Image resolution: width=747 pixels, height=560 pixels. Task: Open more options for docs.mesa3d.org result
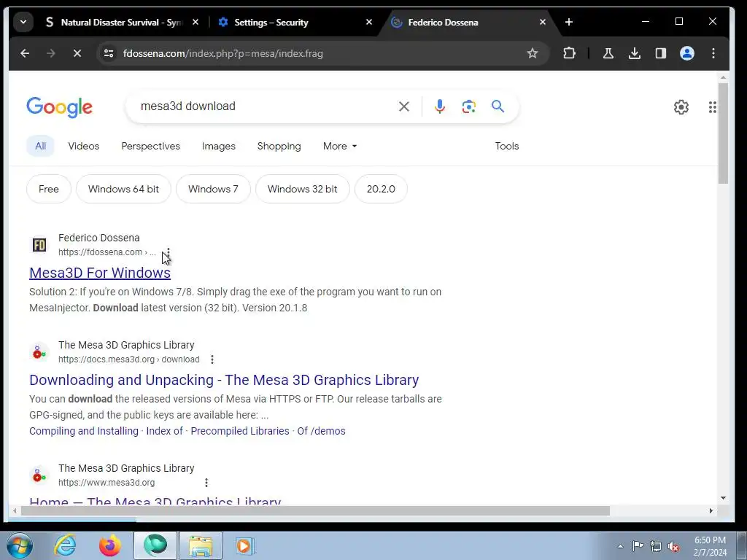(212, 359)
